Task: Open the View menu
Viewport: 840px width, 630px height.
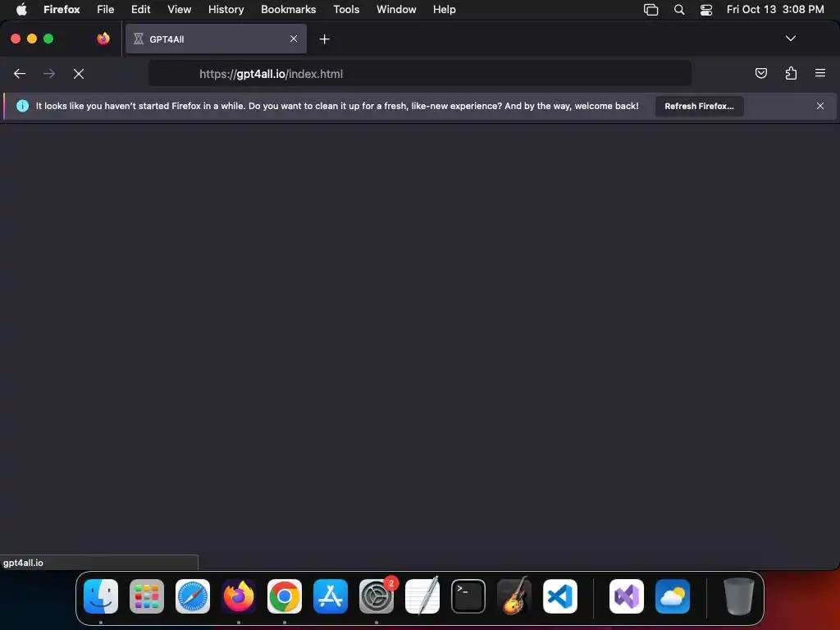Action: (x=179, y=9)
